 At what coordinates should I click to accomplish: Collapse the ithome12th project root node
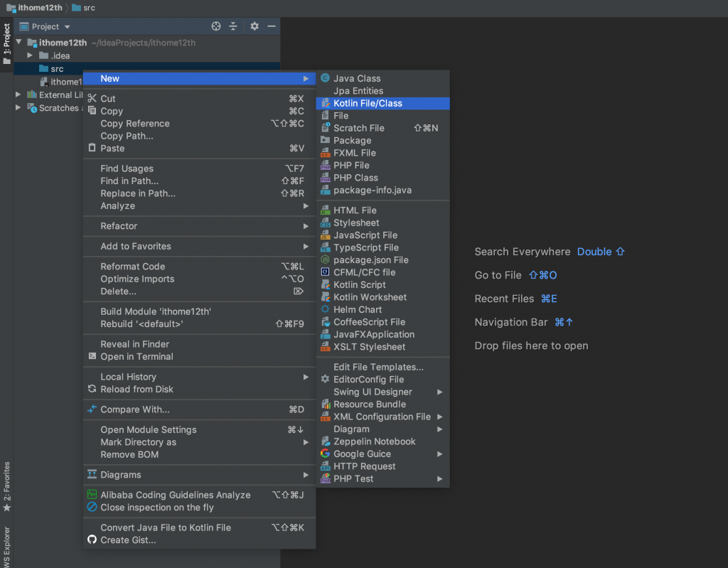pos(19,42)
